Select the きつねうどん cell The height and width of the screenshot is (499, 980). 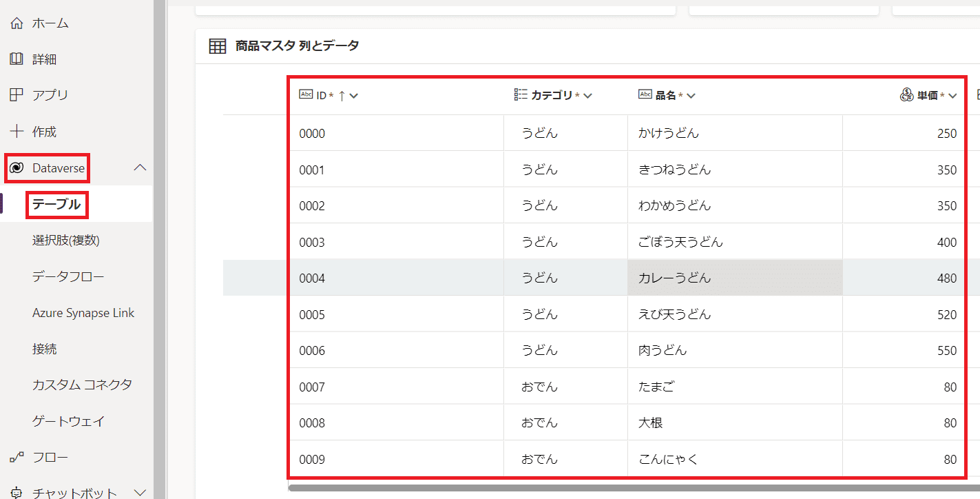pos(735,170)
